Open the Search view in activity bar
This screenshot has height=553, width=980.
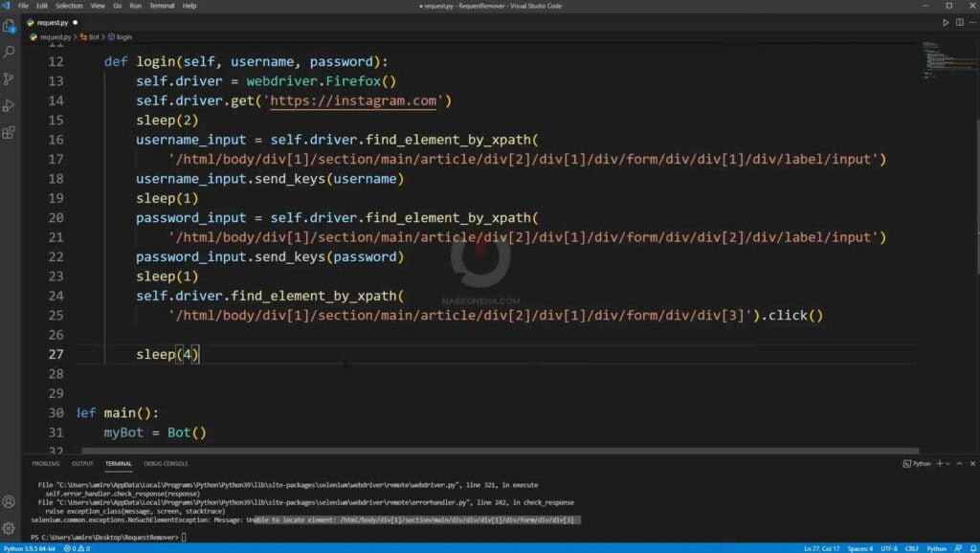coord(9,53)
